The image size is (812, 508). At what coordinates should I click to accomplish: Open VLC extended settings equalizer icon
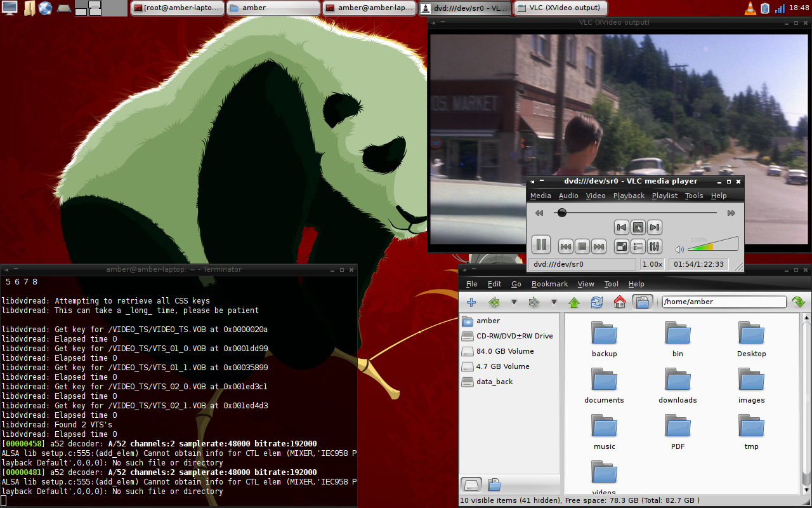pyautogui.click(x=655, y=246)
